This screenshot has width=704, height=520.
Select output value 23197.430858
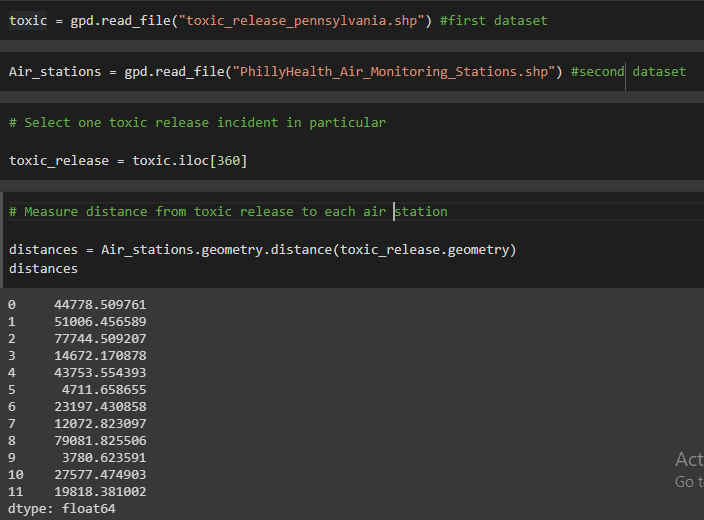[100, 407]
